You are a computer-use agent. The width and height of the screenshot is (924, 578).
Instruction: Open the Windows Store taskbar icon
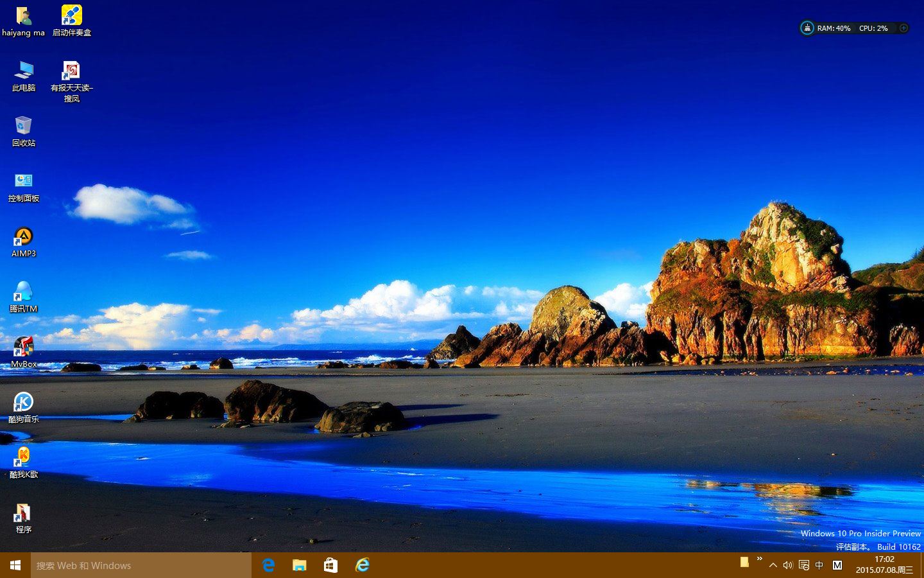(x=331, y=565)
